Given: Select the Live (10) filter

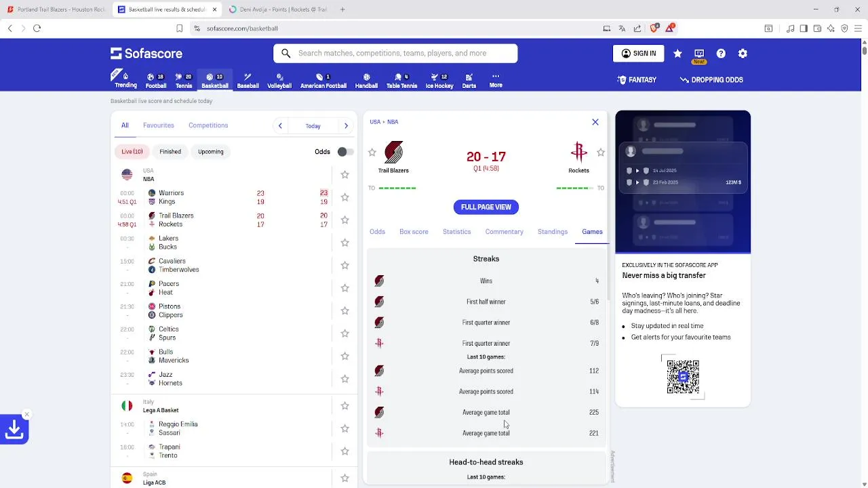Looking at the screenshot, I should pos(132,152).
